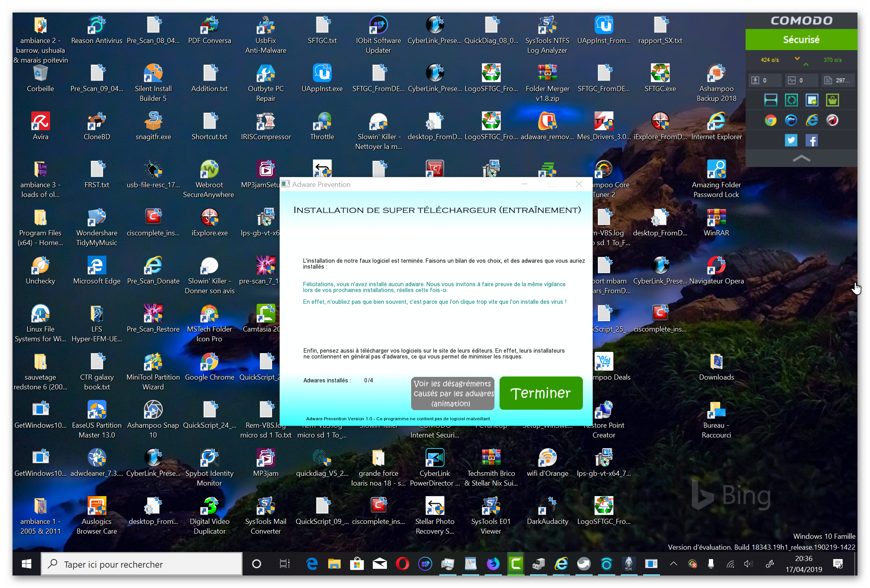Select the MiniTool Partition Wizard icon
This screenshot has width=870, height=588.
point(153,372)
